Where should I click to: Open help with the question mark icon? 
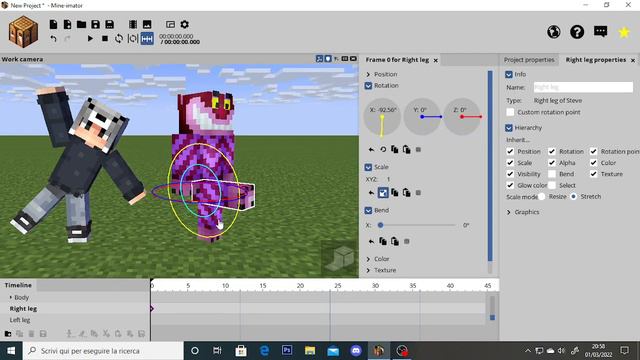point(577,32)
